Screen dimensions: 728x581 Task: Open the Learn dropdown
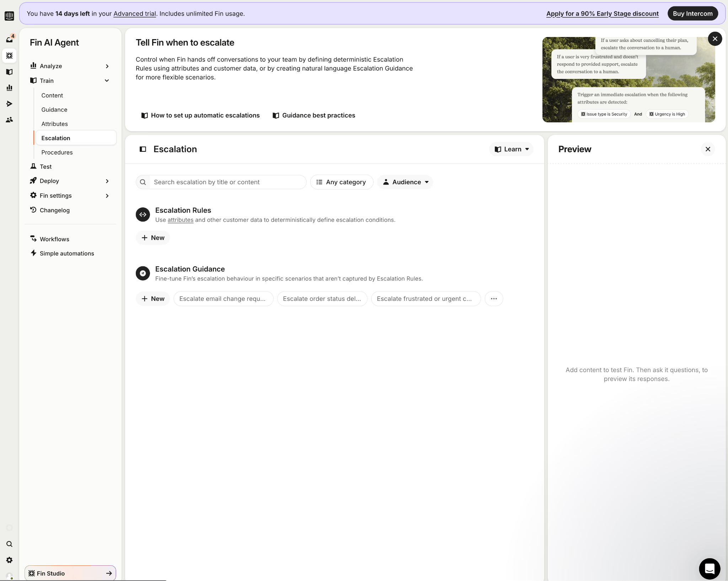coord(512,149)
